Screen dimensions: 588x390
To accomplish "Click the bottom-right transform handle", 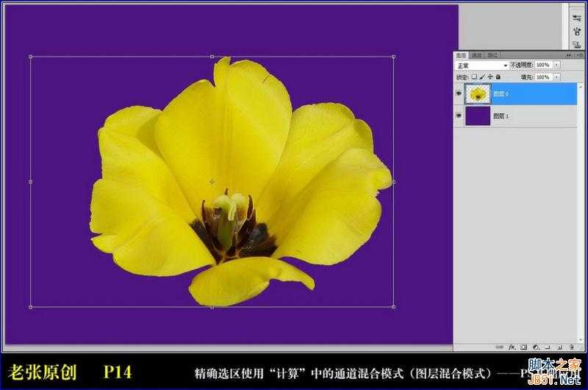I will tap(393, 307).
